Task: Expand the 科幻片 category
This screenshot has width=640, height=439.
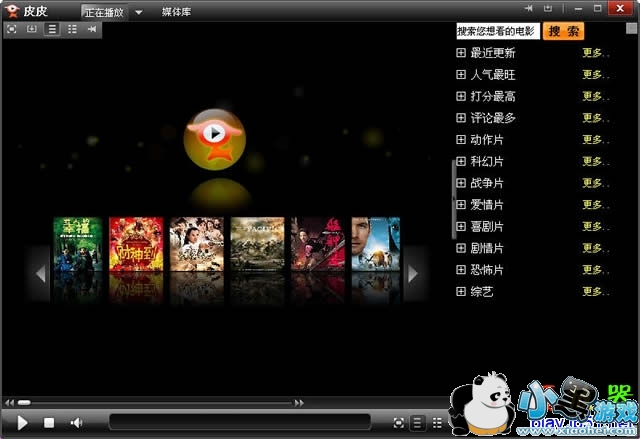Action: pos(461,161)
